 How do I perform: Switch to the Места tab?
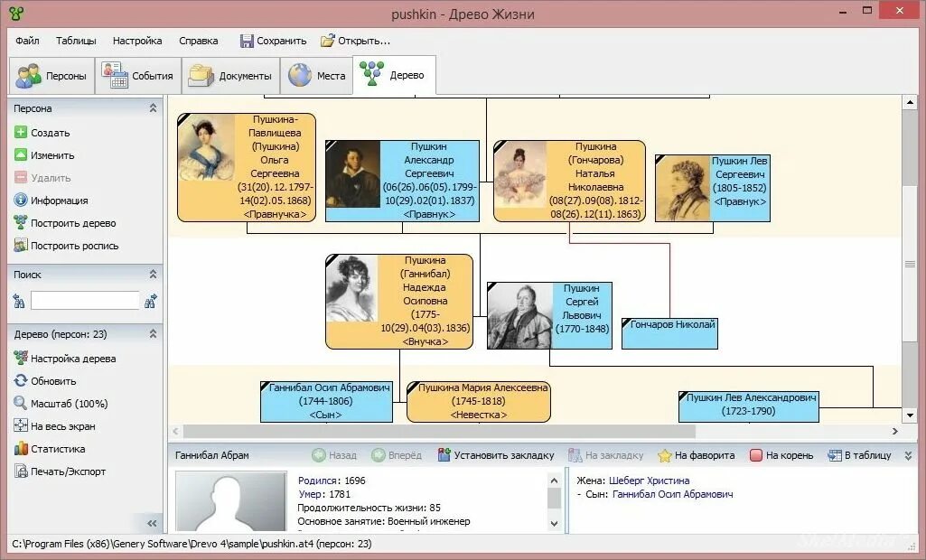coord(316,76)
